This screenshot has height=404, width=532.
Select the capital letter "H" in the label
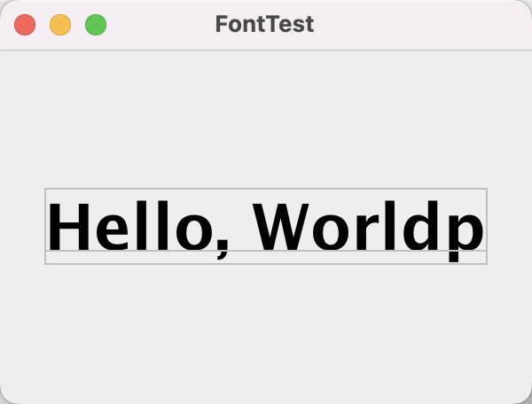click(x=67, y=227)
